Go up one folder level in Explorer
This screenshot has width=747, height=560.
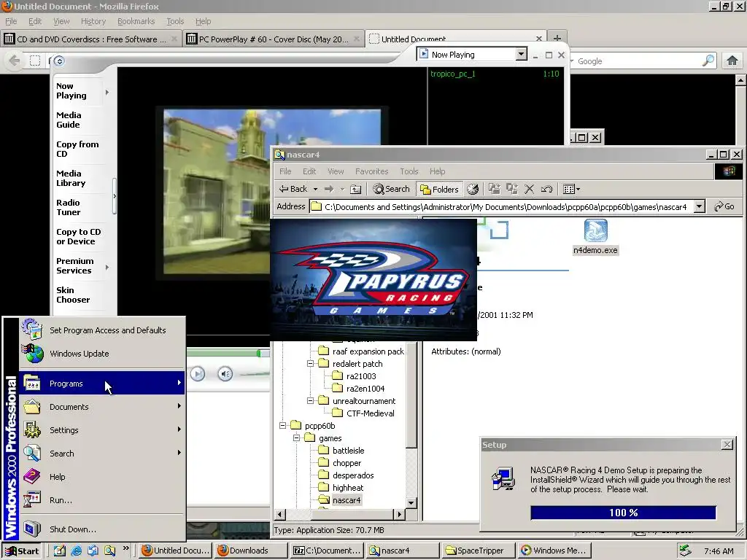356,189
